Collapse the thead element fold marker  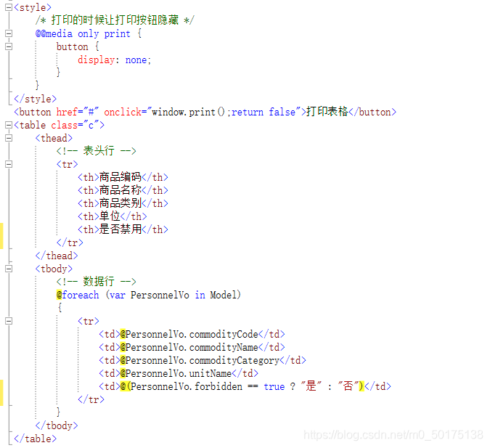pyautogui.click(x=9, y=138)
